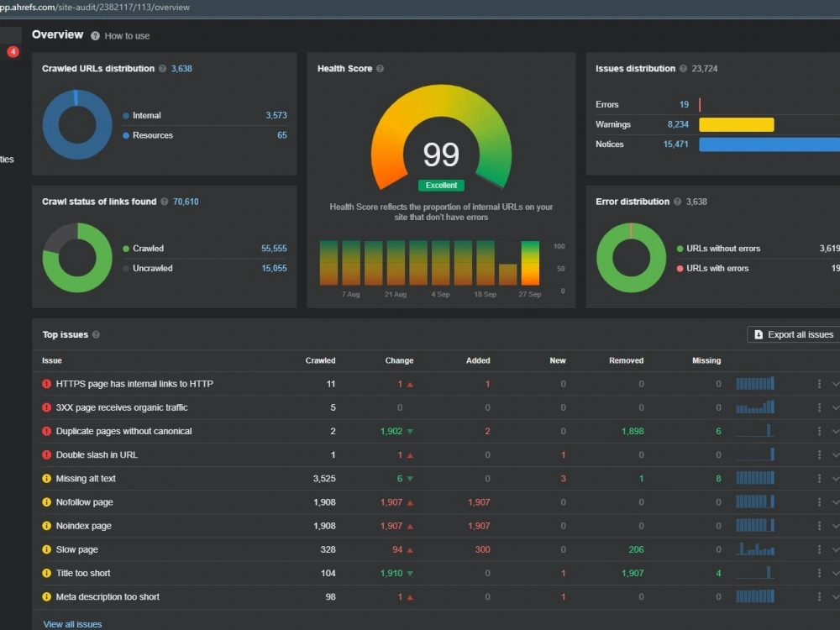Click the red notification badge showing 4
The height and width of the screenshot is (630, 840).
click(13, 51)
